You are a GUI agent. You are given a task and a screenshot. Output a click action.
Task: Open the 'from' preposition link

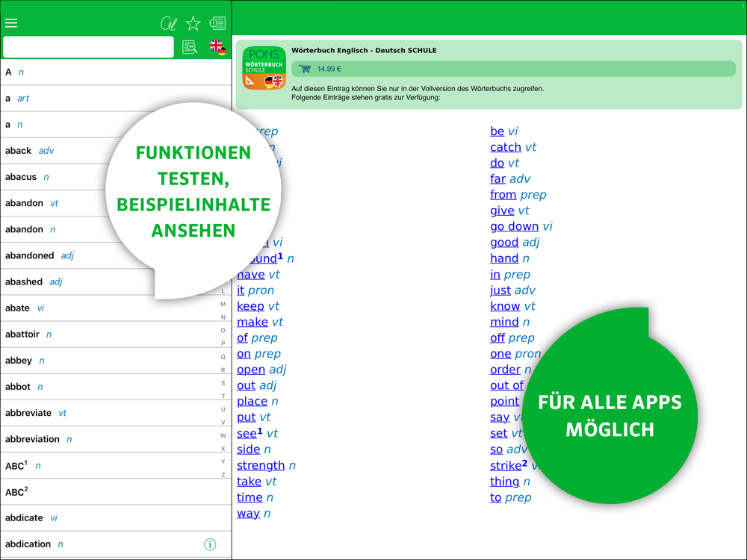point(503,194)
